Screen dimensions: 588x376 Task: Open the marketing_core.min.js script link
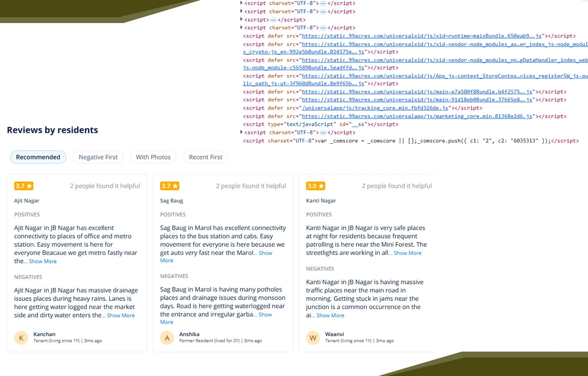coord(417,117)
